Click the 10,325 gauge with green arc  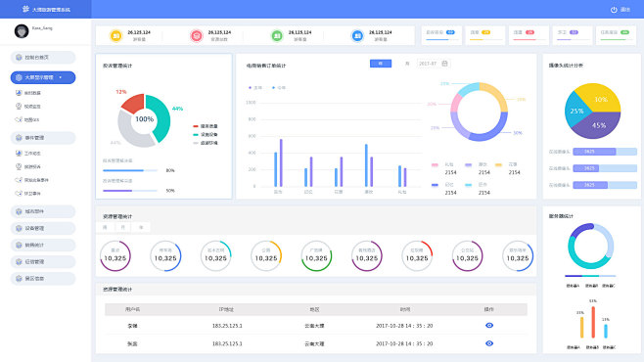[x=316, y=256]
